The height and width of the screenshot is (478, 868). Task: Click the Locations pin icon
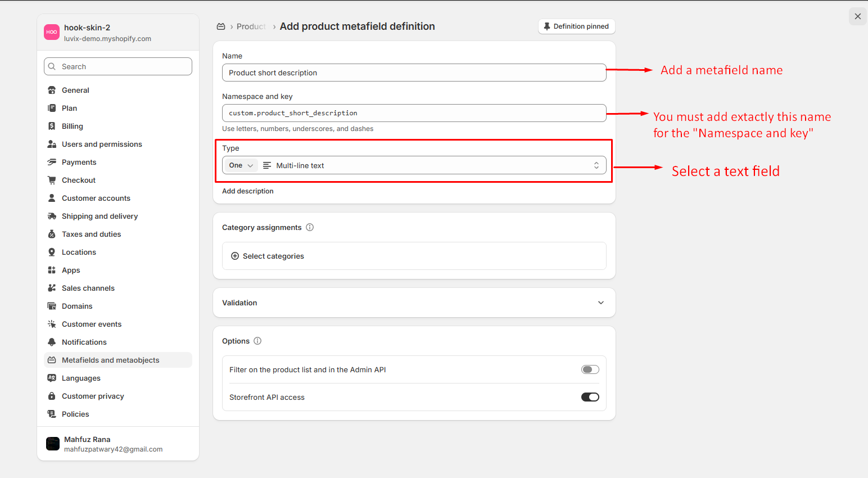(52, 252)
